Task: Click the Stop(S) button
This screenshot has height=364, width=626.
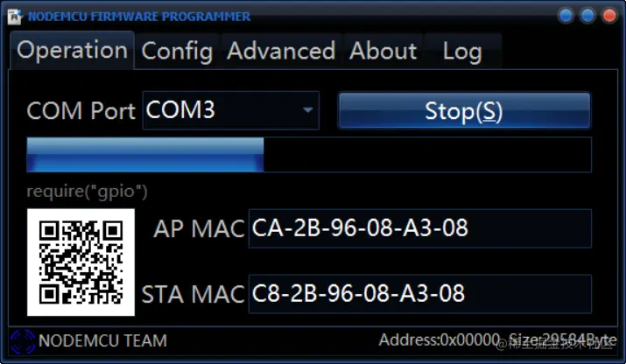Action: (x=464, y=110)
